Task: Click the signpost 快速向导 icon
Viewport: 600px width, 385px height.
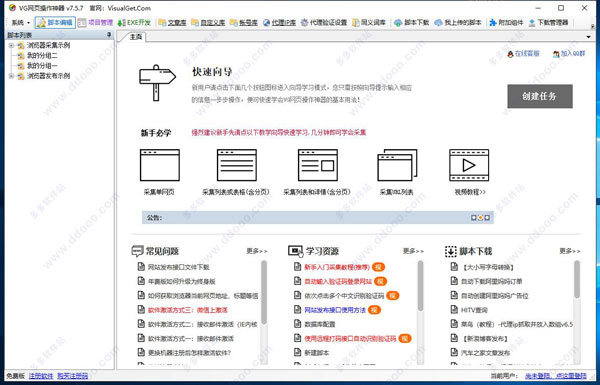Action: (x=157, y=83)
